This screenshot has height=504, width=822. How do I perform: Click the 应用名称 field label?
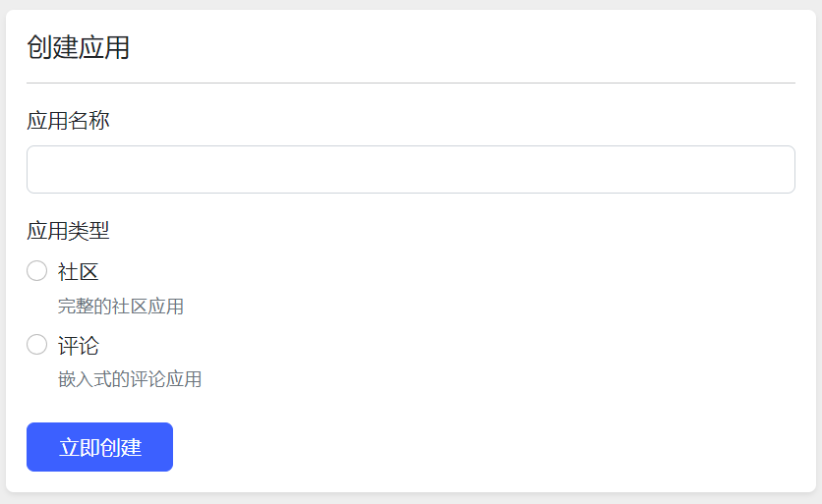[68, 121]
